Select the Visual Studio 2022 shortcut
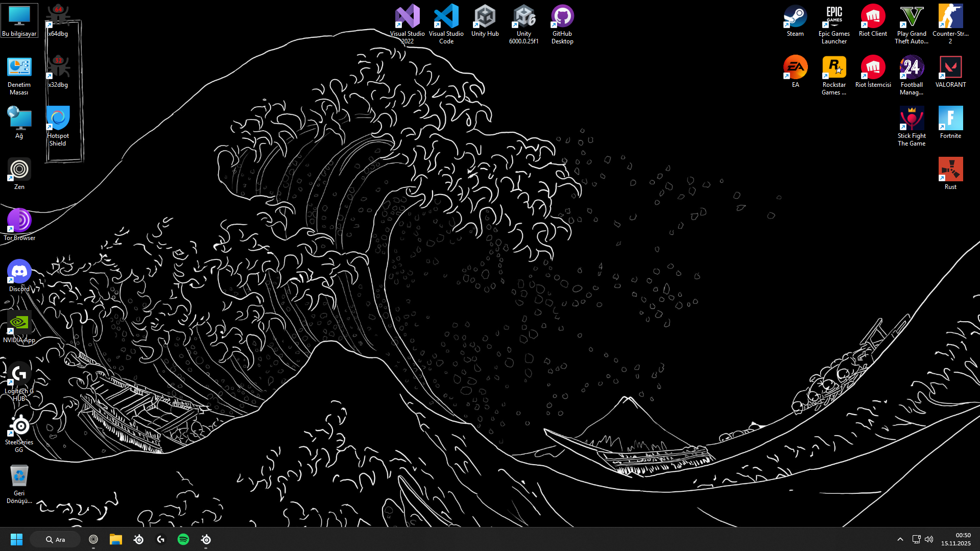This screenshot has height=551, width=980. tap(408, 25)
